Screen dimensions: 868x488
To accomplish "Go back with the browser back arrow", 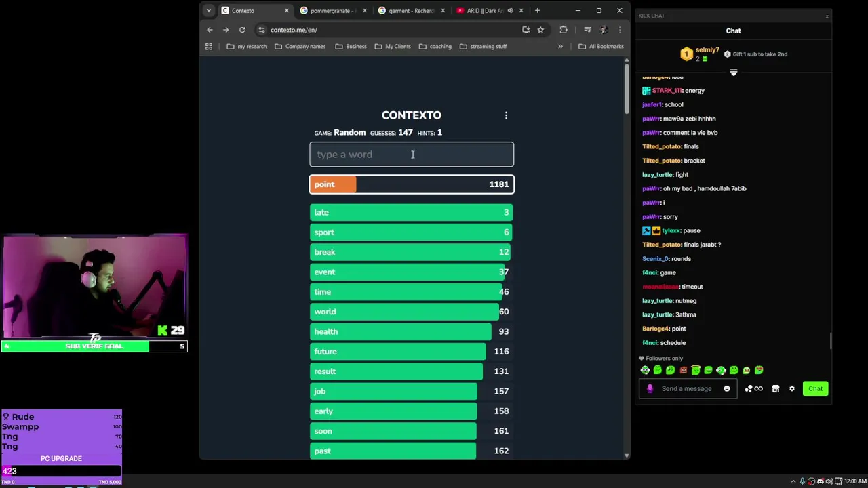I will 210,30.
